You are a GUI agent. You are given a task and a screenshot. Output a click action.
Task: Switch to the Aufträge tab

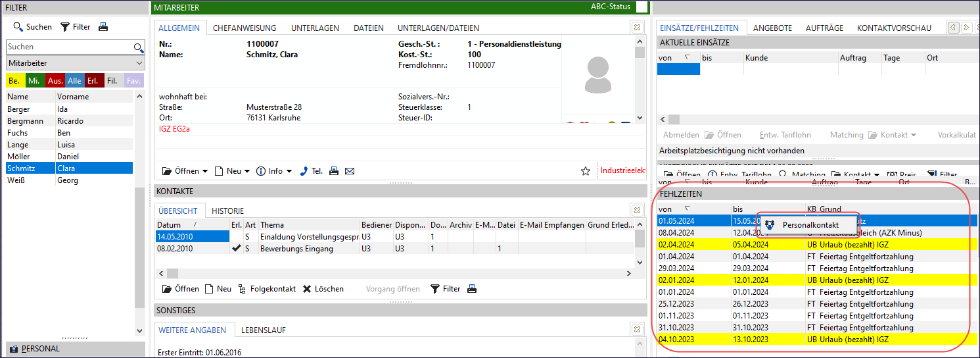824,28
